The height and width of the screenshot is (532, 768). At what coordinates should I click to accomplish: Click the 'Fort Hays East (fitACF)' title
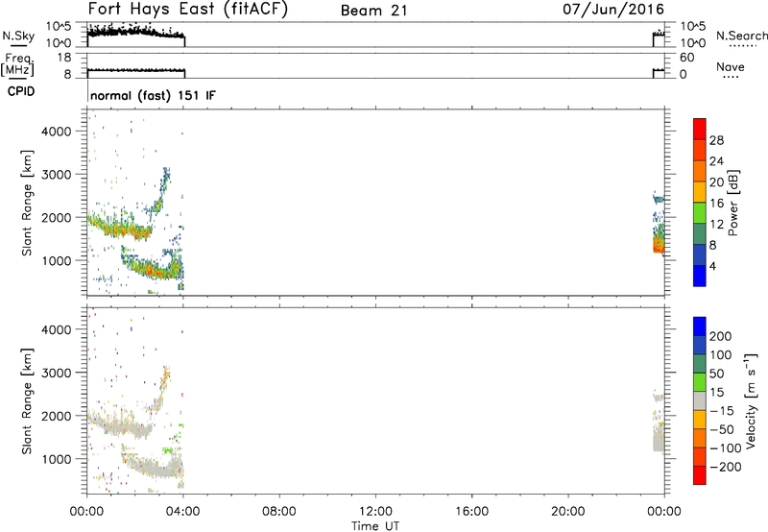187,9
